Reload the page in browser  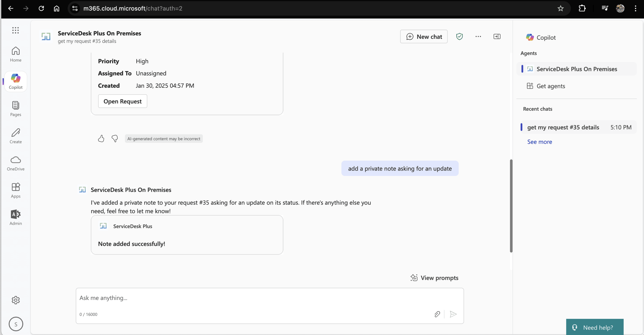coord(41,8)
